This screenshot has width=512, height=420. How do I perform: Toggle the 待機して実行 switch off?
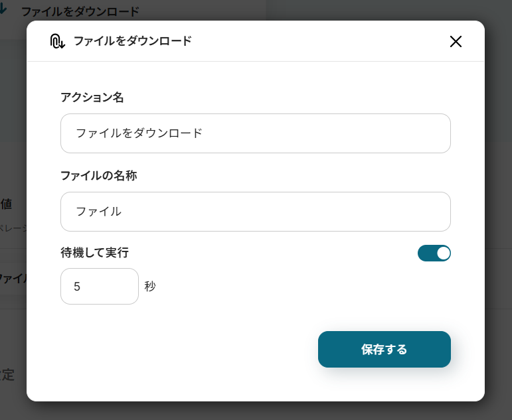point(434,253)
